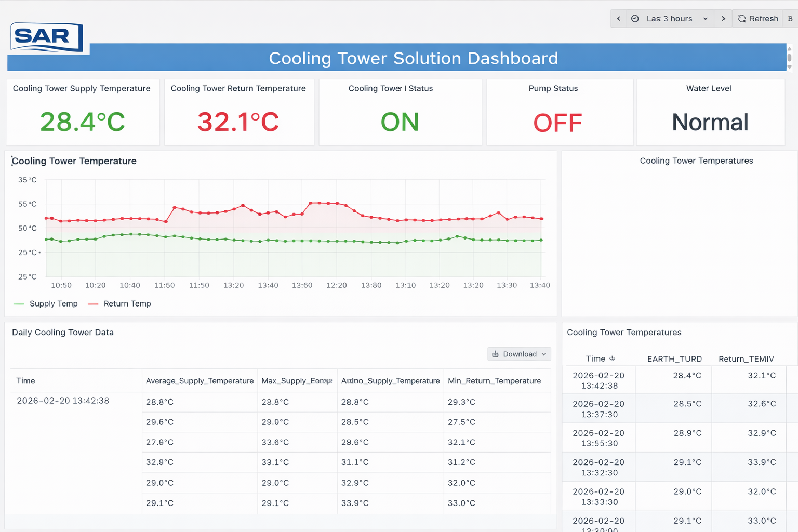Click the sort arrow beside the Time column
The height and width of the screenshot is (532, 798).
tap(612, 358)
